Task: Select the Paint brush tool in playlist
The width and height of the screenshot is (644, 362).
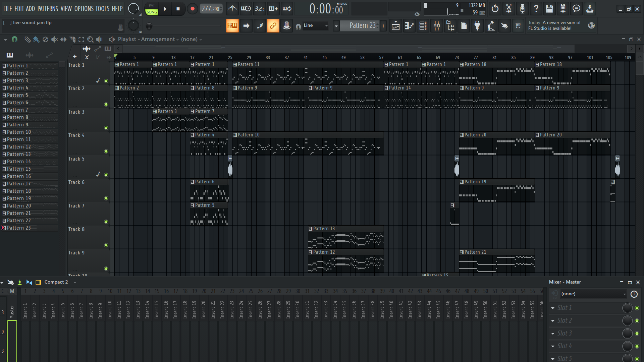Action: pyautogui.click(x=36, y=40)
